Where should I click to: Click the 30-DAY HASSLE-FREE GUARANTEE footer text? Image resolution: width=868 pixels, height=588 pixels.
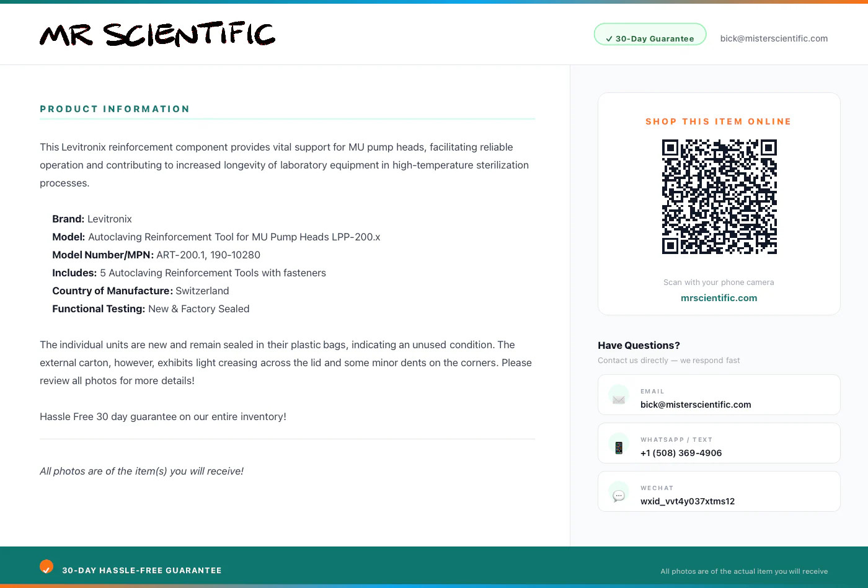coord(142,571)
